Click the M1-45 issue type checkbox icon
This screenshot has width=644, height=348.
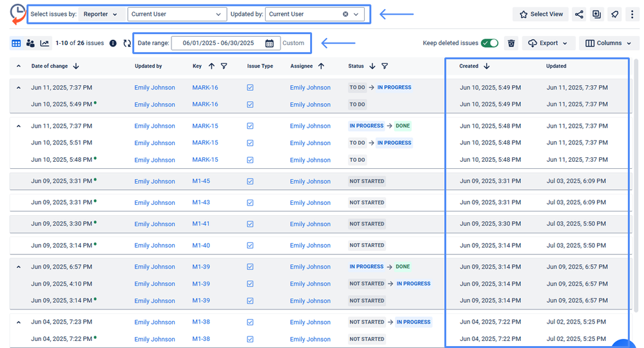[x=250, y=182]
